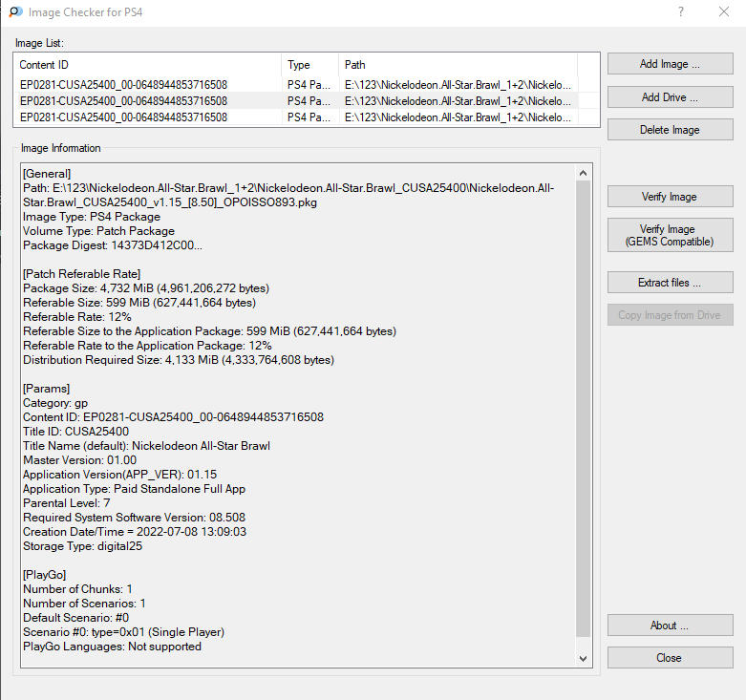This screenshot has height=700, width=746.
Task: Open the About dialog
Action: click(x=670, y=626)
